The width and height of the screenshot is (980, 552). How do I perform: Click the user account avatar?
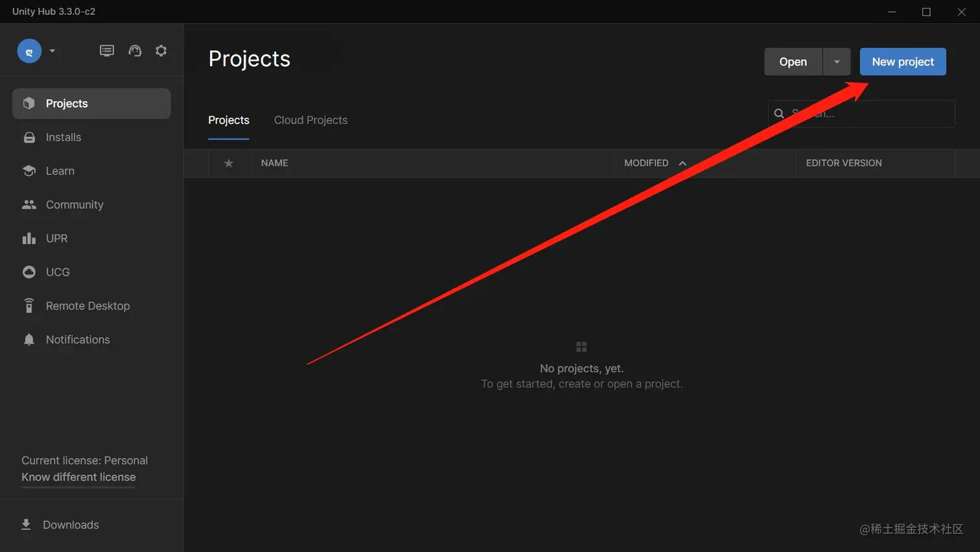[x=29, y=51]
